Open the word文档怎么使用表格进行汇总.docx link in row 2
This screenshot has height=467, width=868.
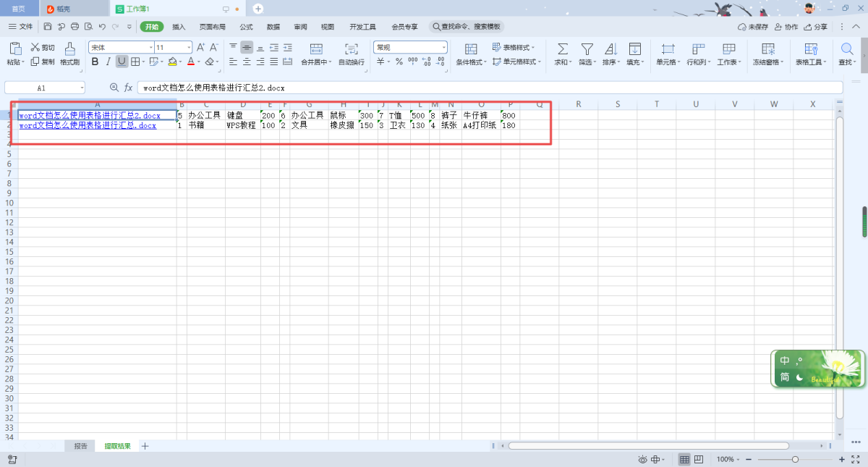(x=88, y=125)
